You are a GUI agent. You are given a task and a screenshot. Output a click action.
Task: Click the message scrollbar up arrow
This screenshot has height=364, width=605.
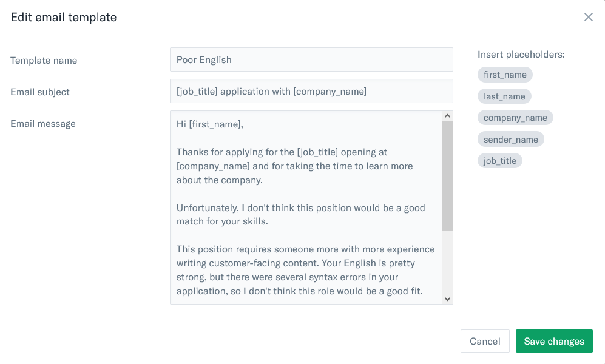coord(448,116)
